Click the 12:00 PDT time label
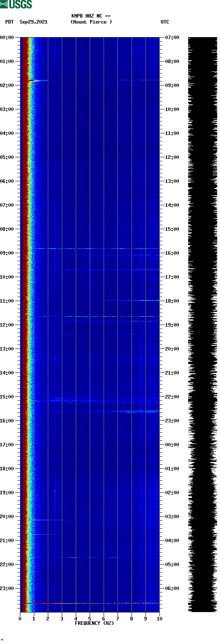 7,325
